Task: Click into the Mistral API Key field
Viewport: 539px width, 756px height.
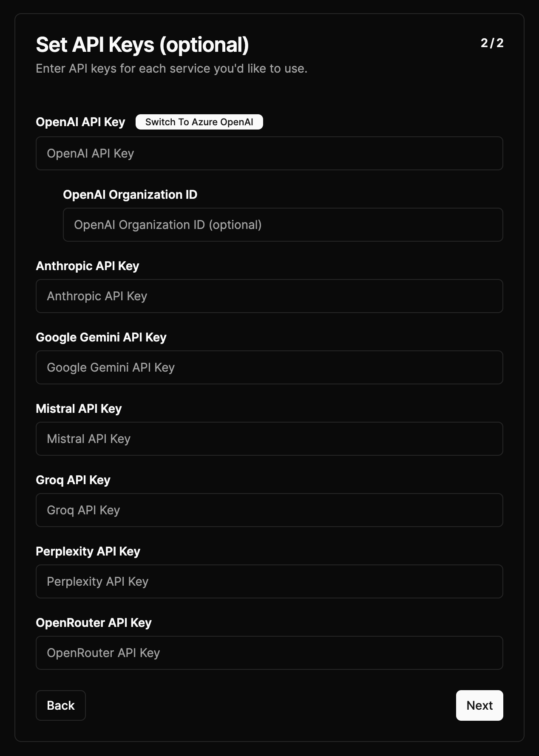Action: click(x=269, y=439)
